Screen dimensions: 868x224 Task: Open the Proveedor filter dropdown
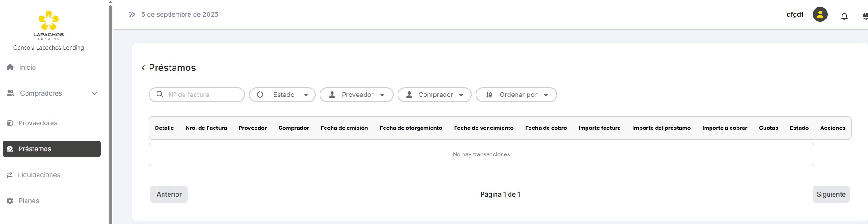tap(357, 95)
